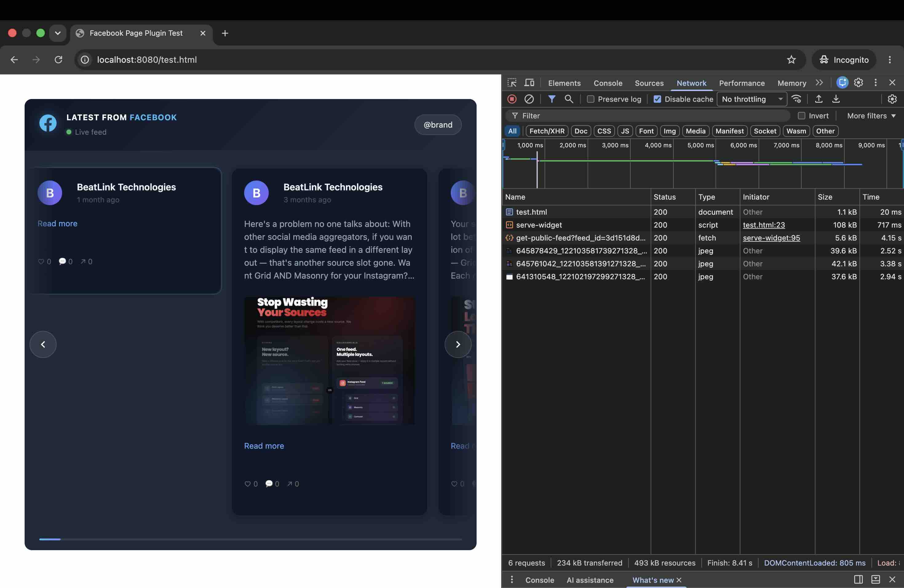Viewport: 904px width, 588px height.
Task: Open the Stop Wasting Your Sources post image
Action: pos(329,360)
